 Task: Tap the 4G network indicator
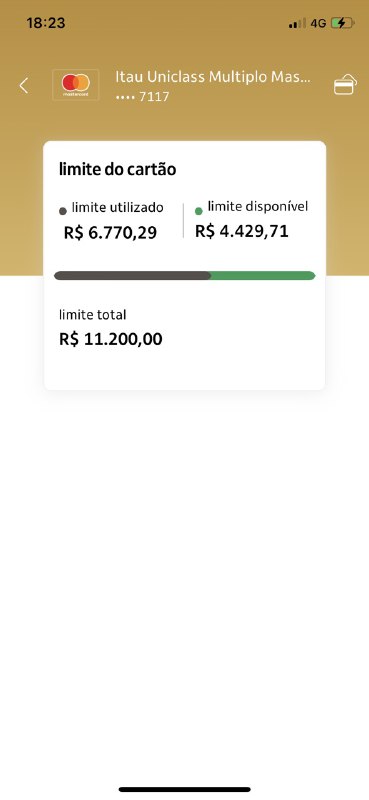(318, 23)
